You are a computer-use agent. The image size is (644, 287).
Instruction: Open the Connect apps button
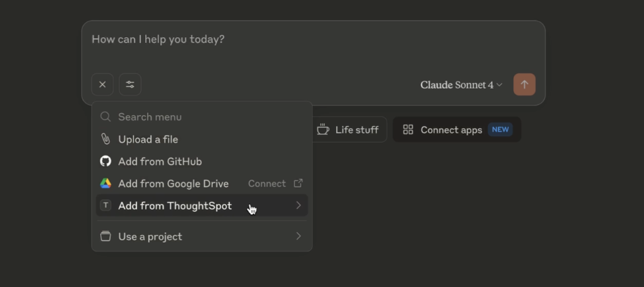(x=456, y=130)
